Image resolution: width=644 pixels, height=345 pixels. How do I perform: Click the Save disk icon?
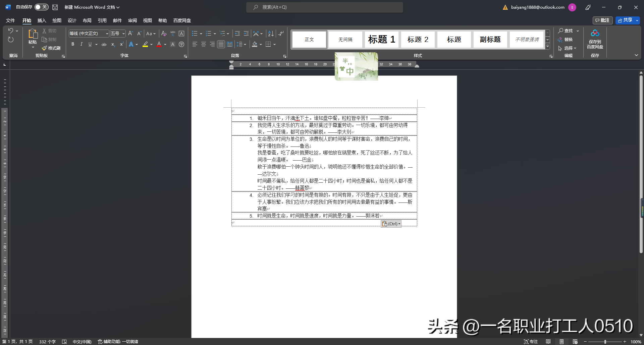55,7
